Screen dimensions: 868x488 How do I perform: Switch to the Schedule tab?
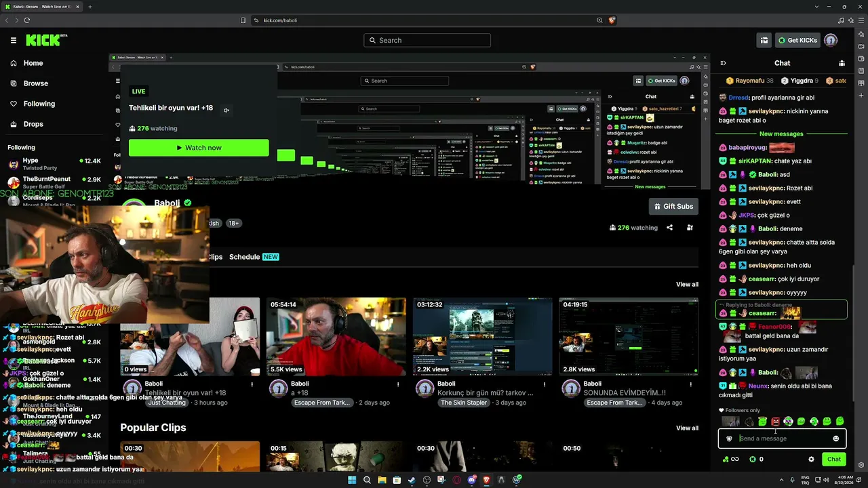point(244,257)
